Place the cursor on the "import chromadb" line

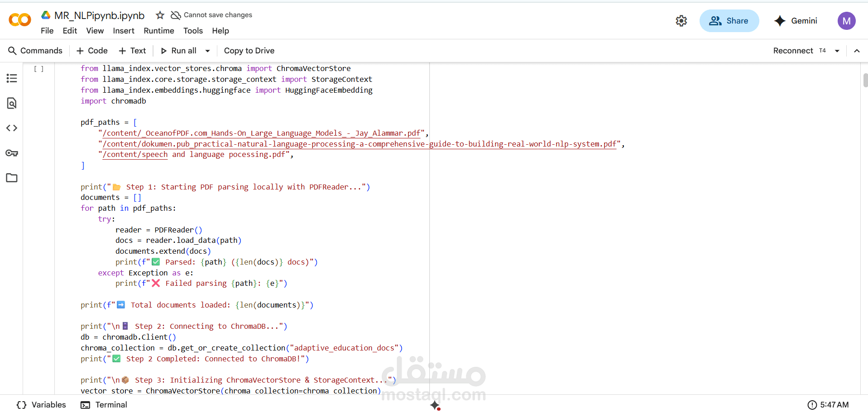coord(113,101)
